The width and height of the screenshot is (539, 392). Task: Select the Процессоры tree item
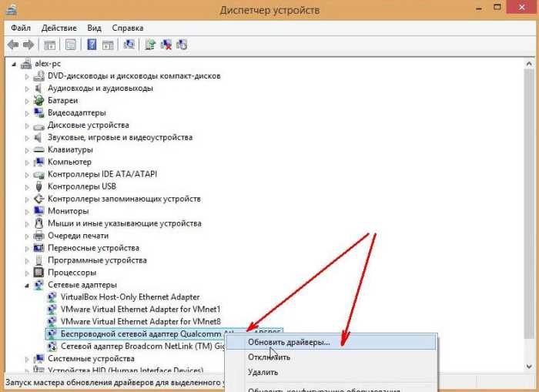pos(72,273)
